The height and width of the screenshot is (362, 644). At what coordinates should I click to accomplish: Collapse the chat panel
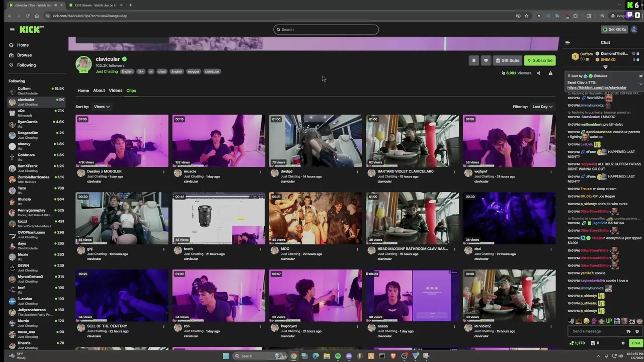(568, 43)
